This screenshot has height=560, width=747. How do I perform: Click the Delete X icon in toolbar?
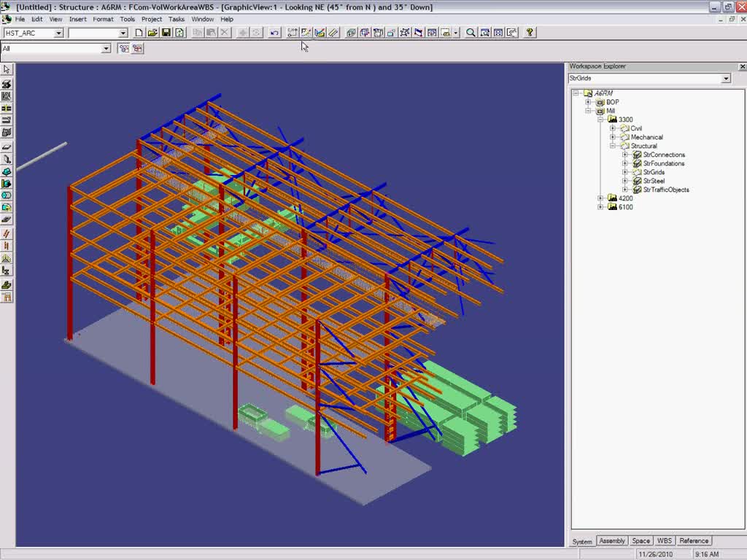pyautogui.click(x=225, y=32)
